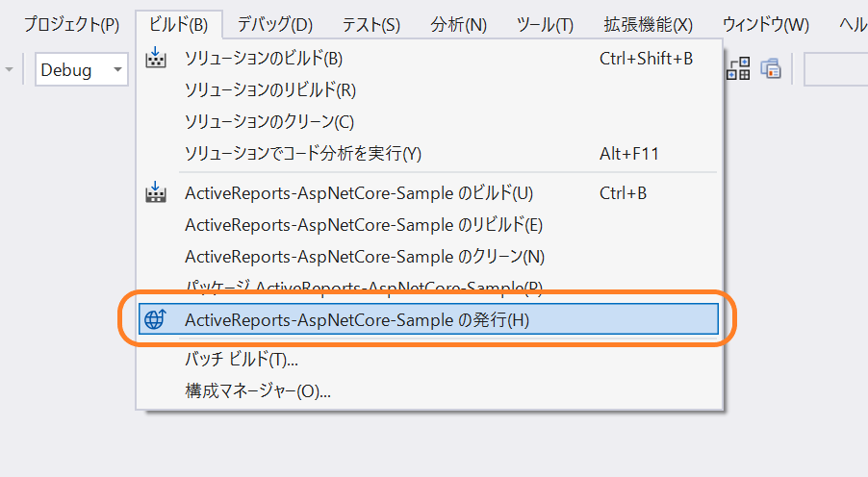Image resolution: width=868 pixels, height=477 pixels.
Task: Open the プロジェクト(P) menu
Action: [x=71, y=25]
